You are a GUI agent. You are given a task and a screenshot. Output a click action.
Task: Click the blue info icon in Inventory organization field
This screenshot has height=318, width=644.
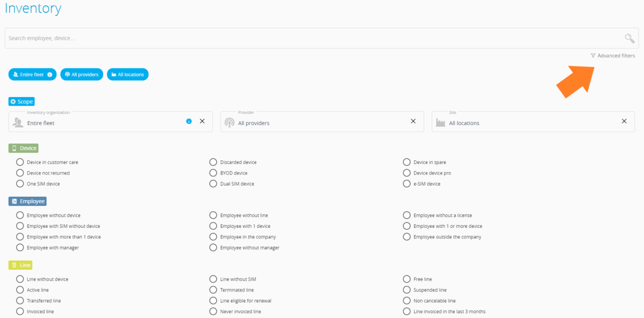click(189, 121)
